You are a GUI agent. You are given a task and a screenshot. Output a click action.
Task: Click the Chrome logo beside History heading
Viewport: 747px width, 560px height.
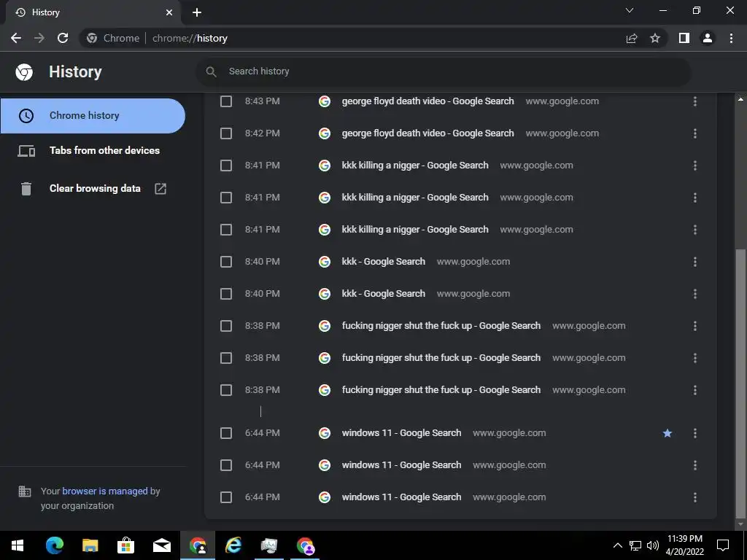point(24,72)
